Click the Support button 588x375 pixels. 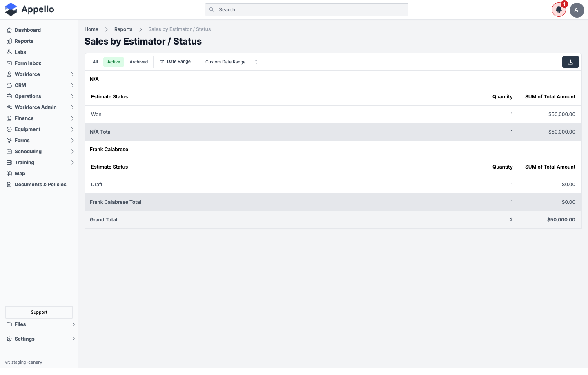point(39,312)
